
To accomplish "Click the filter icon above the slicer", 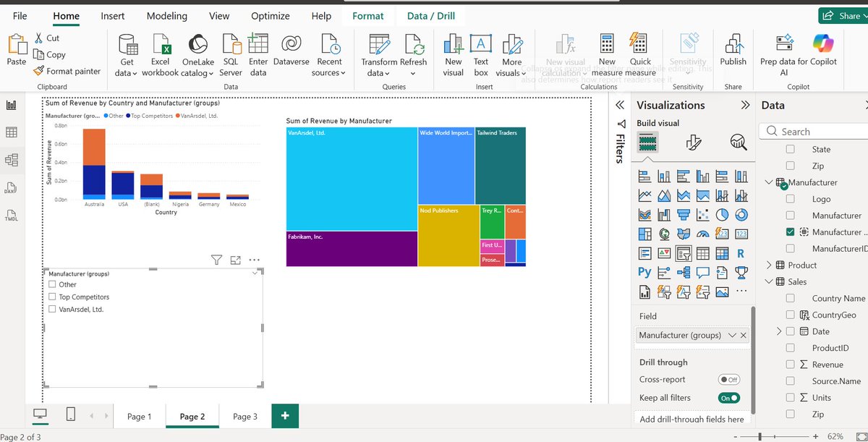I will click(216, 260).
